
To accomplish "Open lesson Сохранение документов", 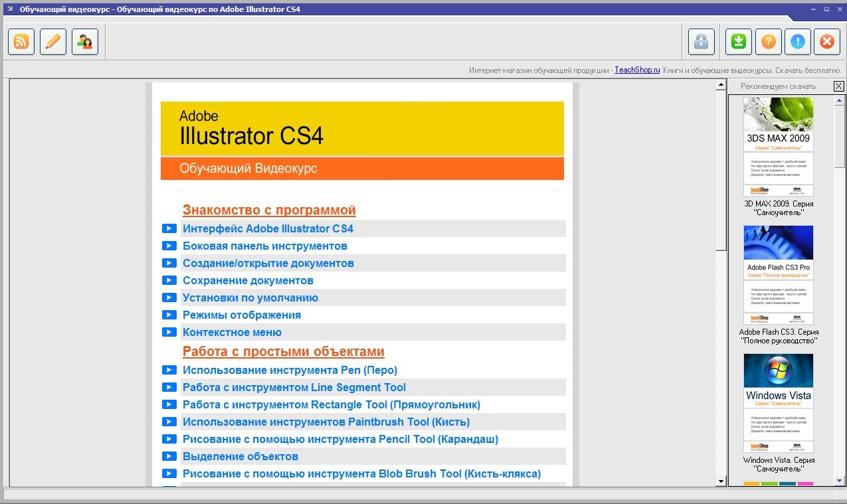I will [x=248, y=280].
